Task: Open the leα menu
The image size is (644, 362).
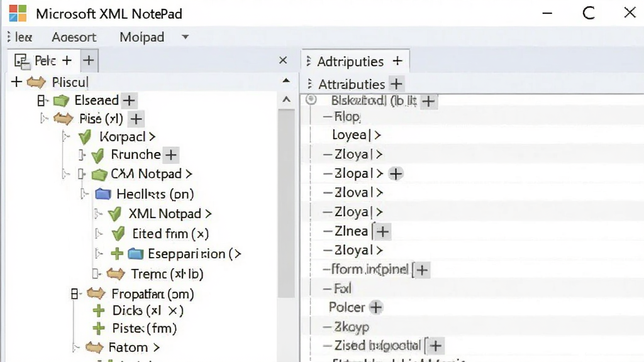Action: 23,37
